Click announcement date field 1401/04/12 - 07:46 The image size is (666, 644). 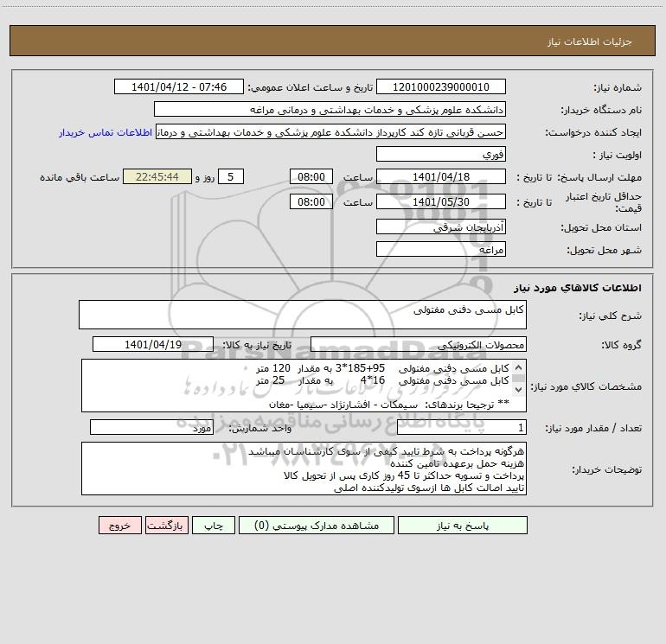(179, 87)
